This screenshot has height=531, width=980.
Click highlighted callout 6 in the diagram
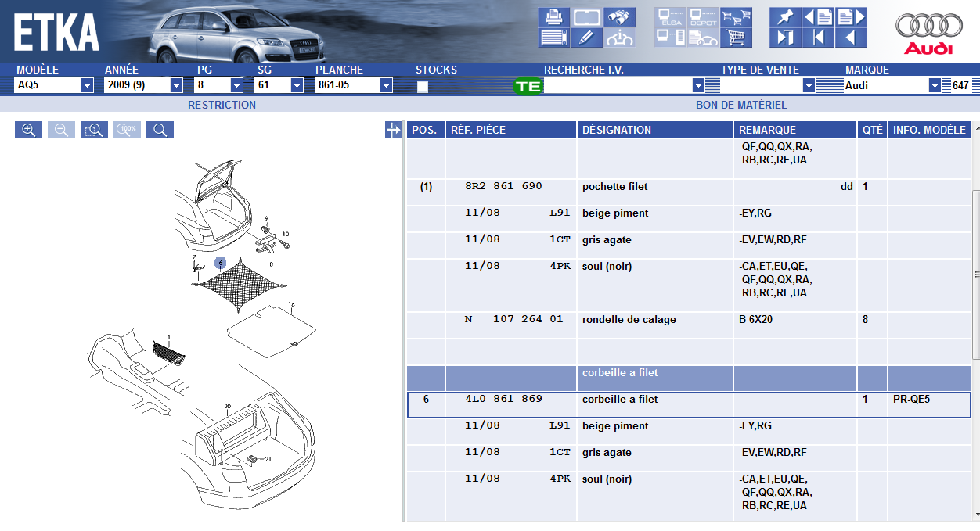pyautogui.click(x=220, y=263)
